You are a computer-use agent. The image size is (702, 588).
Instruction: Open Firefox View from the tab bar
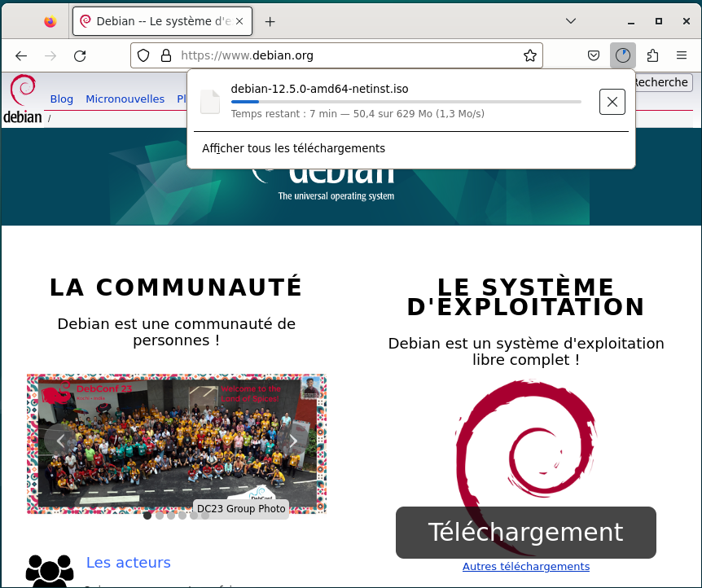[50, 21]
